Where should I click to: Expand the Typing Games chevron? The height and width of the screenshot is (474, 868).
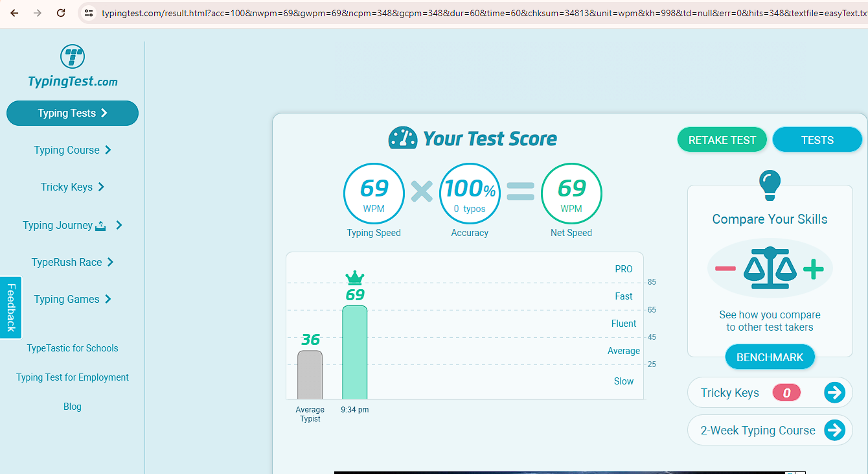(108, 299)
